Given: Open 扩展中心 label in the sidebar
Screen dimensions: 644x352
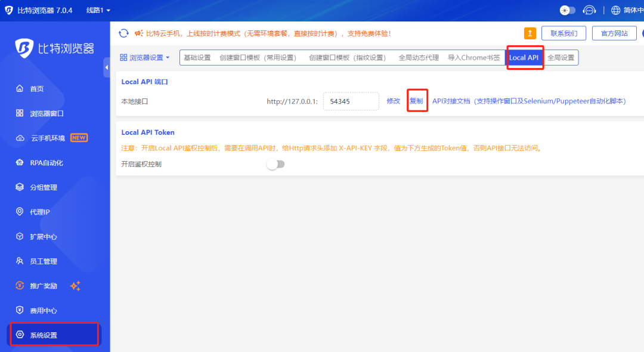Looking at the screenshot, I should [x=44, y=237].
